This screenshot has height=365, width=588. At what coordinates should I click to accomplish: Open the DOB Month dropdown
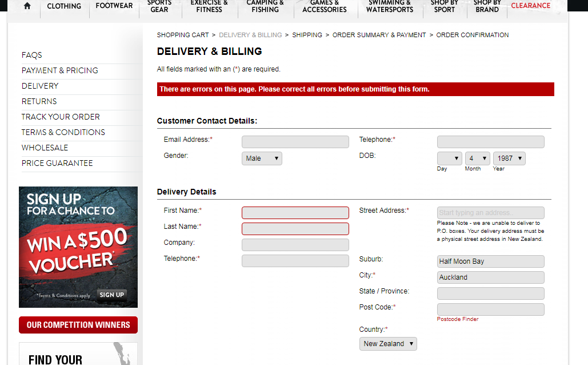point(478,158)
